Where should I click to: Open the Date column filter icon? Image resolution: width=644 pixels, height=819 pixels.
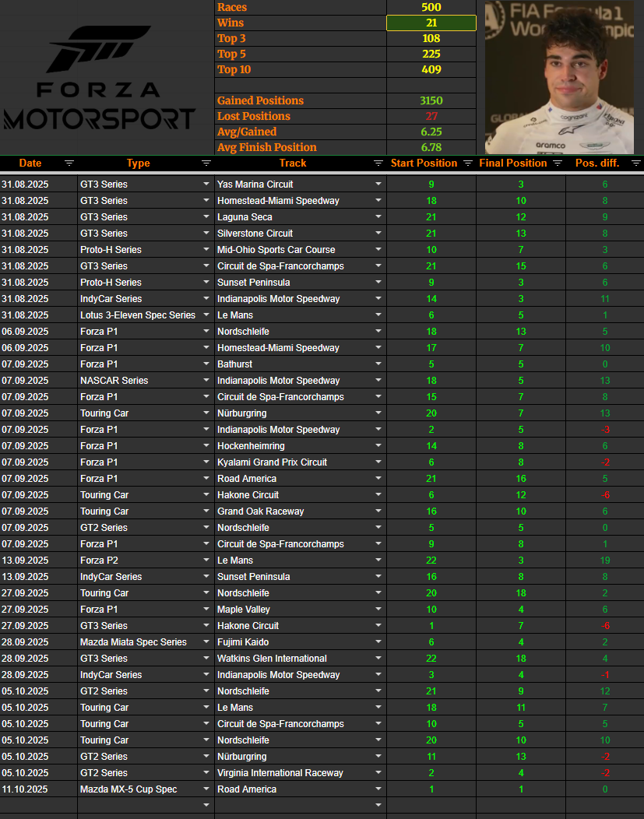point(69,163)
